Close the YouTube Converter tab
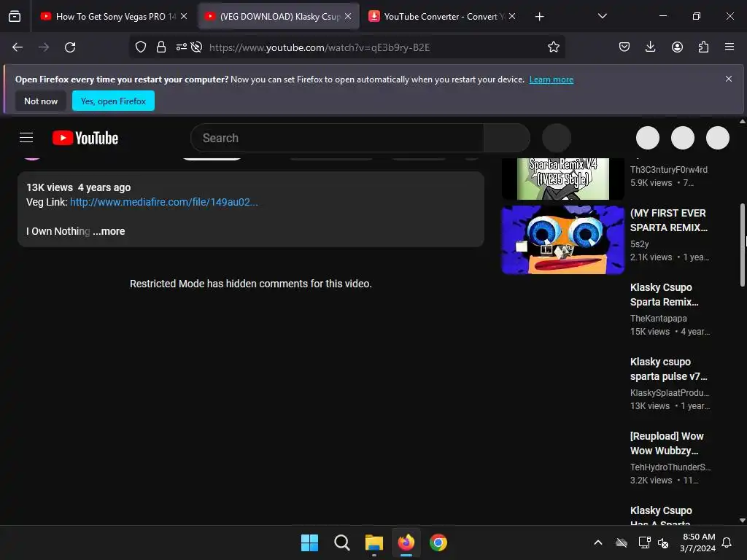Image resolution: width=747 pixels, height=560 pixels. point(512,16)
